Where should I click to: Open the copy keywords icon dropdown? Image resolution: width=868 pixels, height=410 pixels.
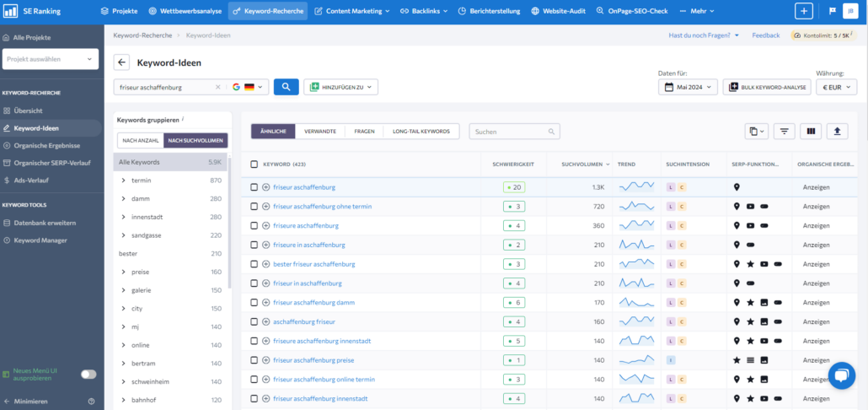point(757,132)
